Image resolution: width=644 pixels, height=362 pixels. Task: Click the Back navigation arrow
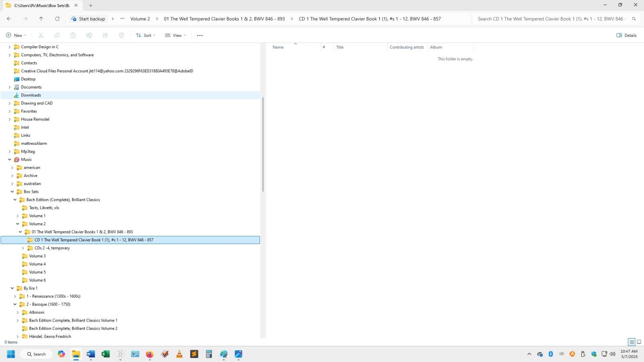[9, 19]
